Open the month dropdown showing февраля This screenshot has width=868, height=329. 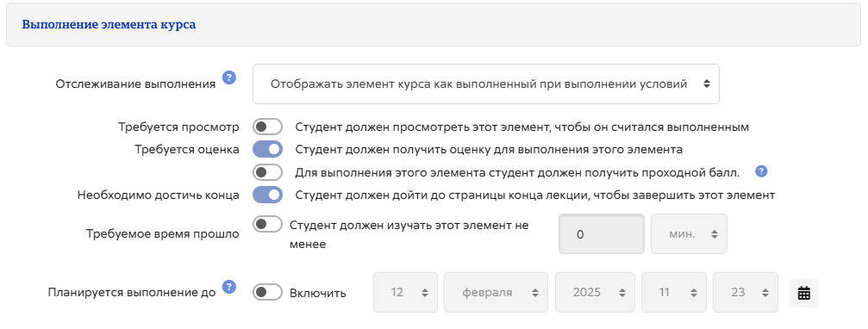tap(496, 293)
